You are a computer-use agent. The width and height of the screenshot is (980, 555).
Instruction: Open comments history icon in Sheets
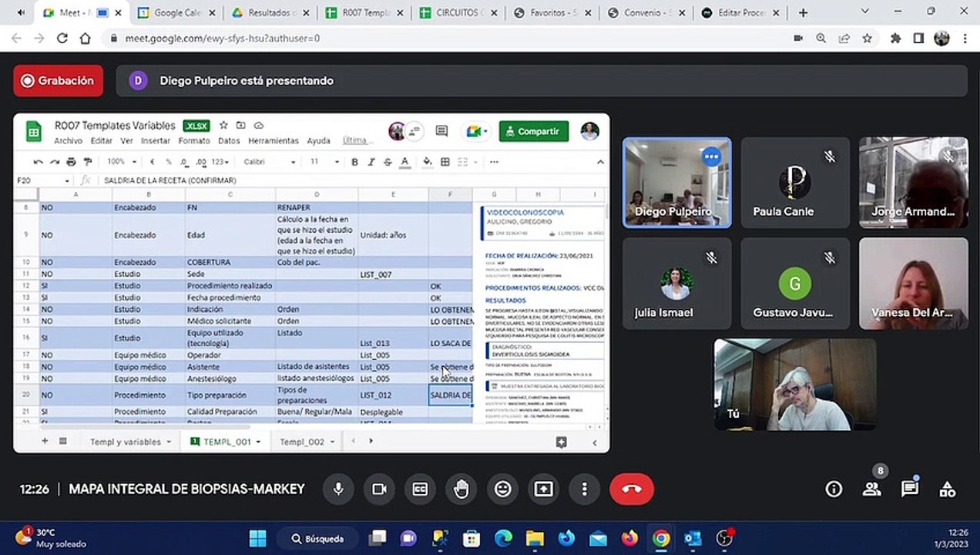(x=441, y=131)
